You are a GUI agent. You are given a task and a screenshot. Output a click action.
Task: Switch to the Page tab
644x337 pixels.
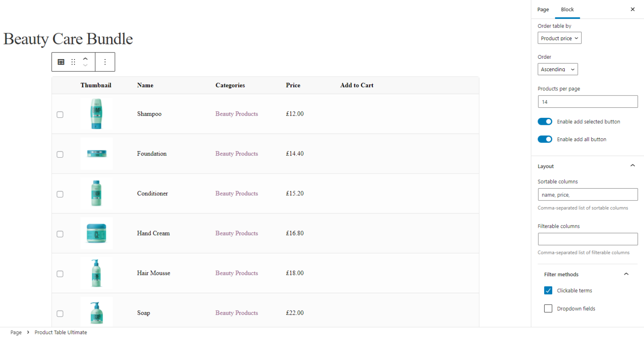[x=543, y=9]
